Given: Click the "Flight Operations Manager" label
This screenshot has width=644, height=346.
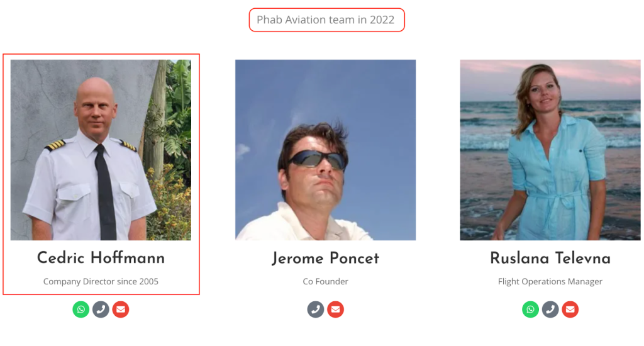Looking at the screenshot, I should pos(550,281).
